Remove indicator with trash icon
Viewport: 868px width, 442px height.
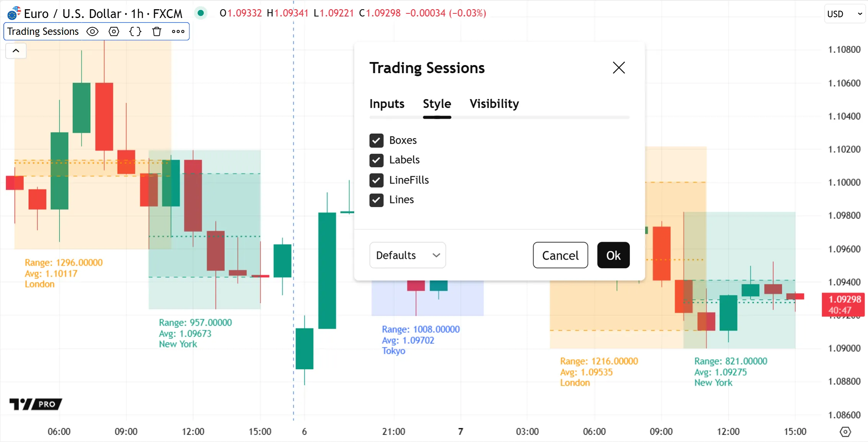[157, 31]
